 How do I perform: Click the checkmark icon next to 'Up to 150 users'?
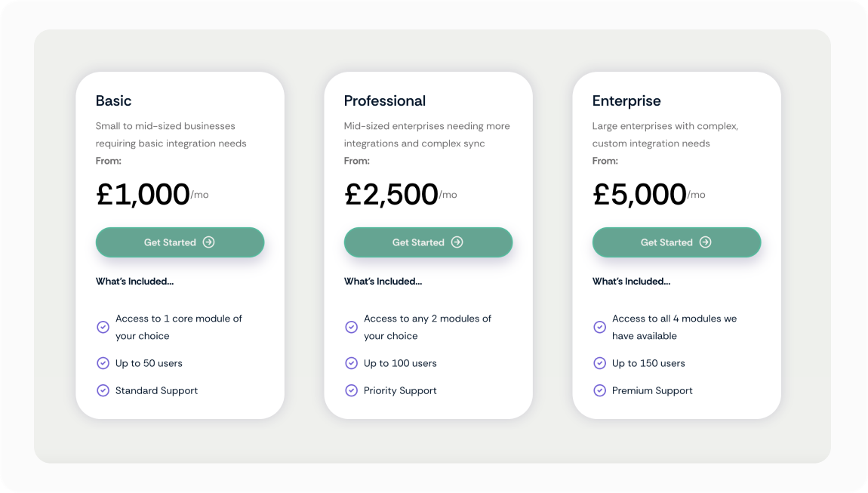[600, 363]
